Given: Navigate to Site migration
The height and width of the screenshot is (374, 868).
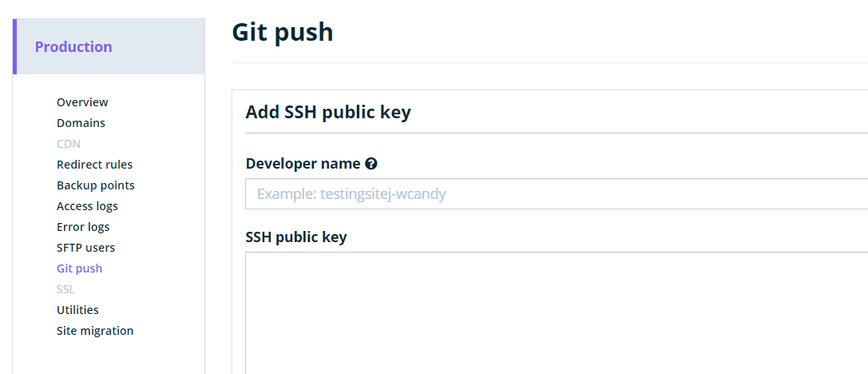Looking at the screenshot, I should 95,331.
